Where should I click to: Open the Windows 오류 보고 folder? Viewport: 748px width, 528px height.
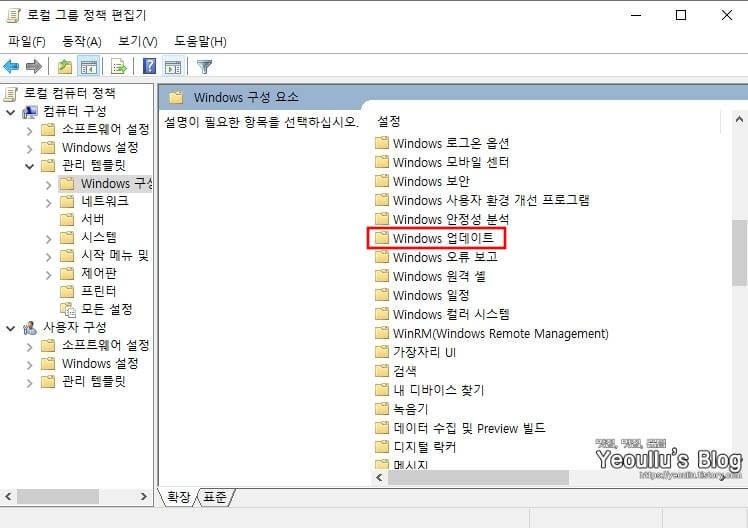[x=436, y=257]
